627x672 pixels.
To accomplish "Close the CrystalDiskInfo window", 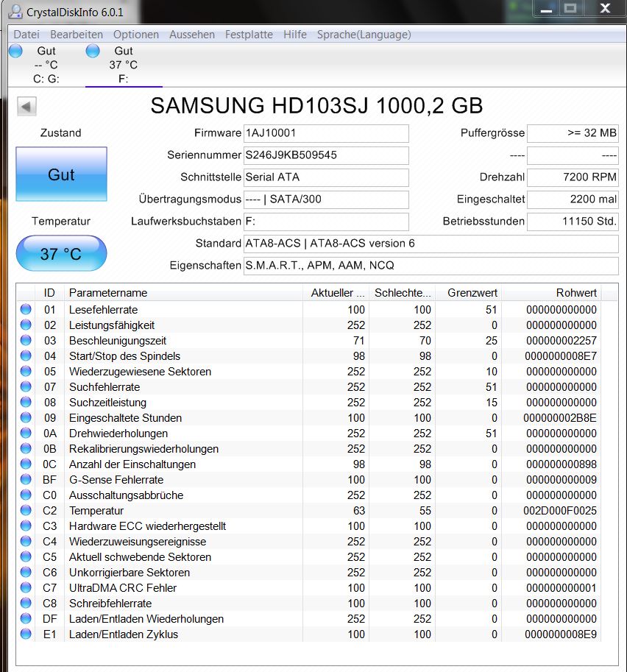I will click(605, 8).
